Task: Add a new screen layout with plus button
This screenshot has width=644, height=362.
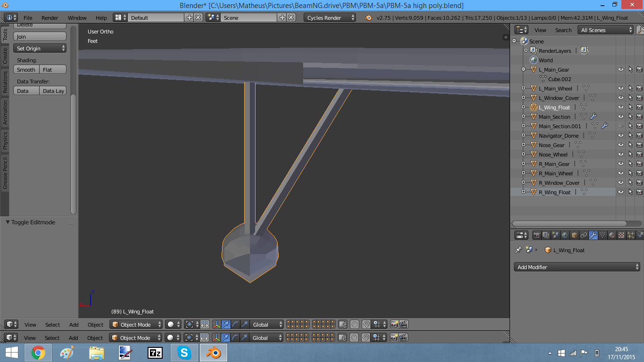Action: point(190,17)
